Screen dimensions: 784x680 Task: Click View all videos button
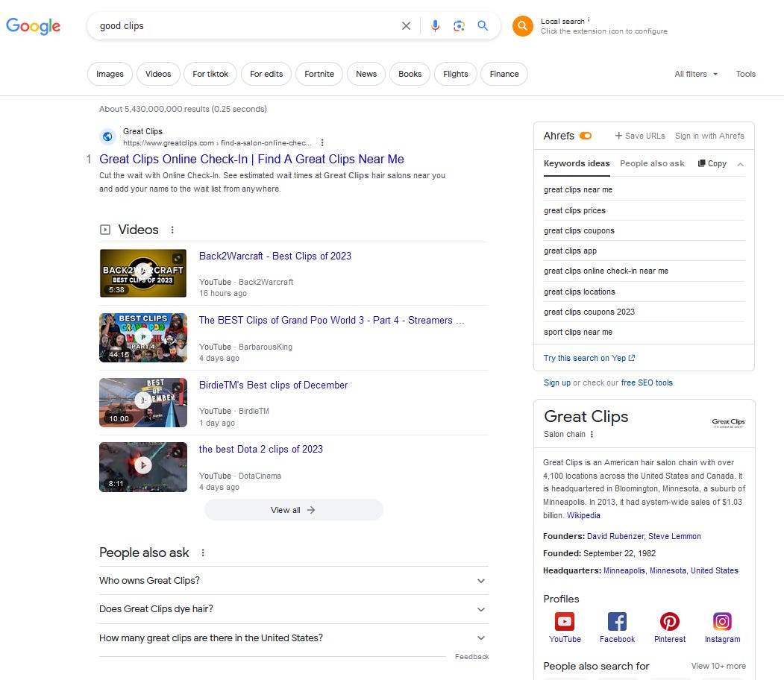pyautogui.click(x=293, y=510)
